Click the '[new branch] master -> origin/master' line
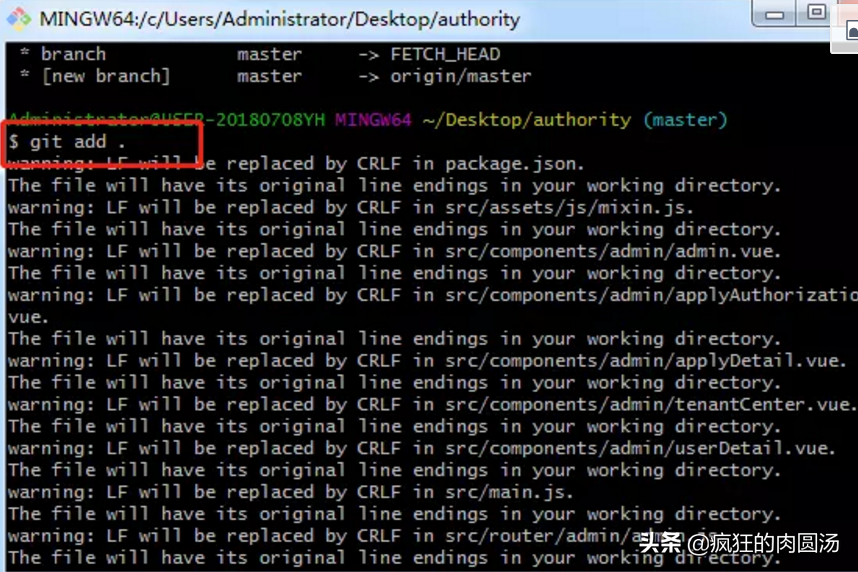This screenshot has width=858, height=572. [275, 76]
